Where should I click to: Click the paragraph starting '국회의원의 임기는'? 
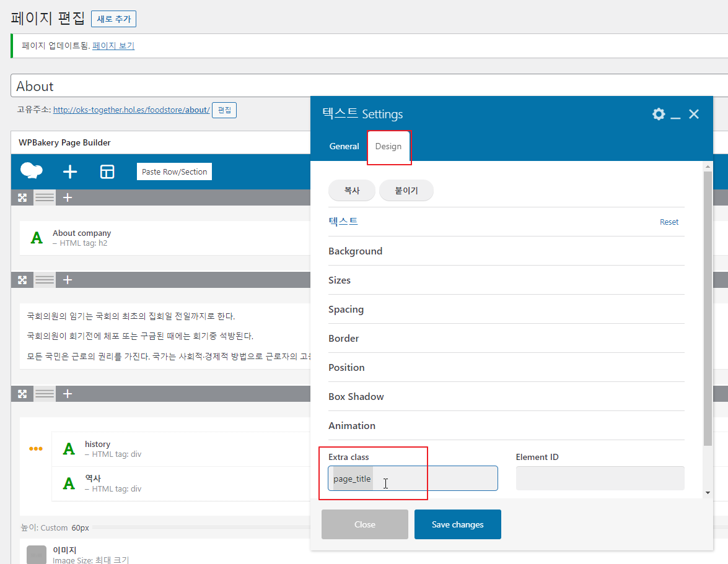click(131, 316)
